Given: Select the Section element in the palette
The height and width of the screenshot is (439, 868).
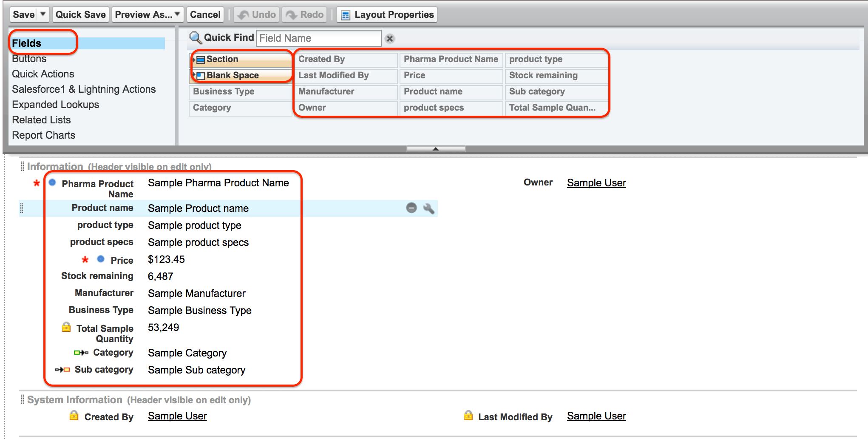Looking at the screenshot, I should pyautogui.click(x=241, y=59).
